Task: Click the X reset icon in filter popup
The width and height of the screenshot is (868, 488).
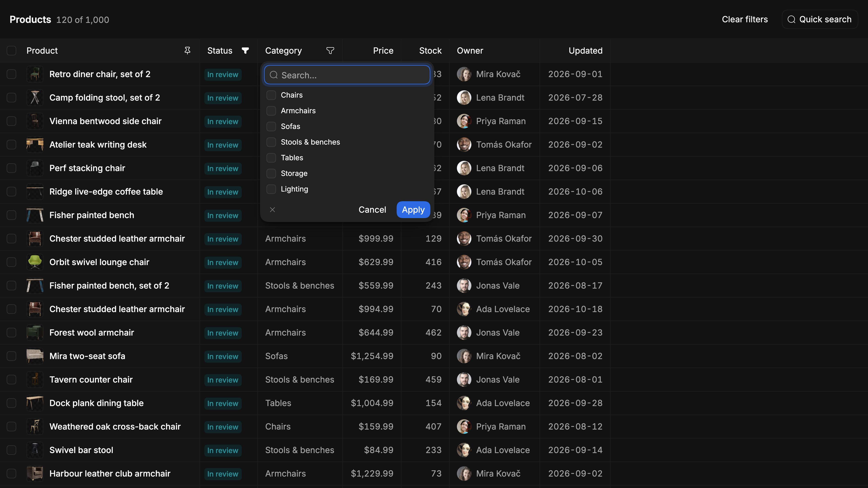Action: coord(273,210)
